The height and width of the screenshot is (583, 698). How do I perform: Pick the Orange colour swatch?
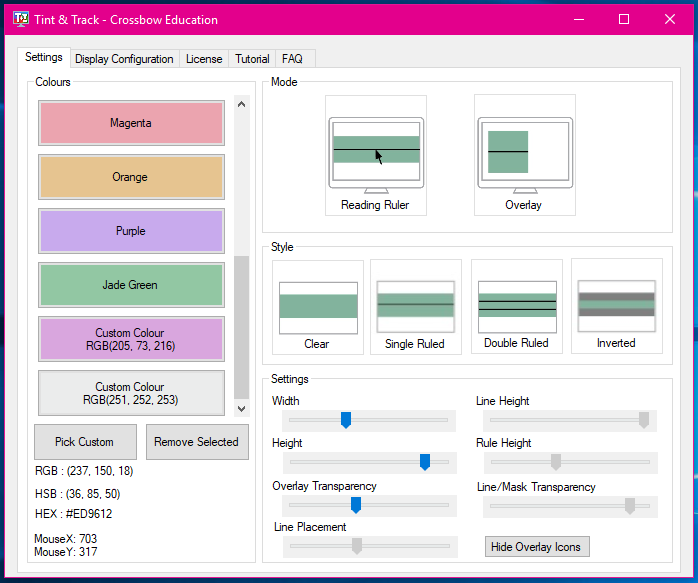(131, 177)
